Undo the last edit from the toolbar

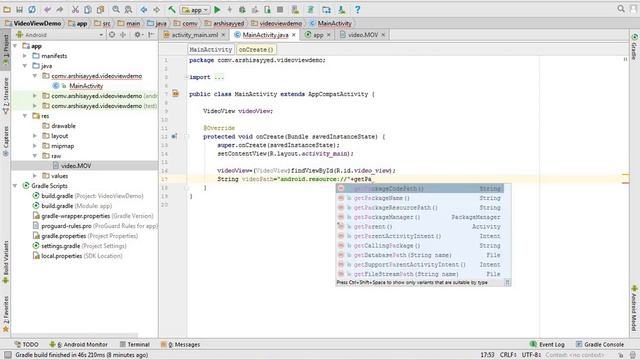(48, 9)
